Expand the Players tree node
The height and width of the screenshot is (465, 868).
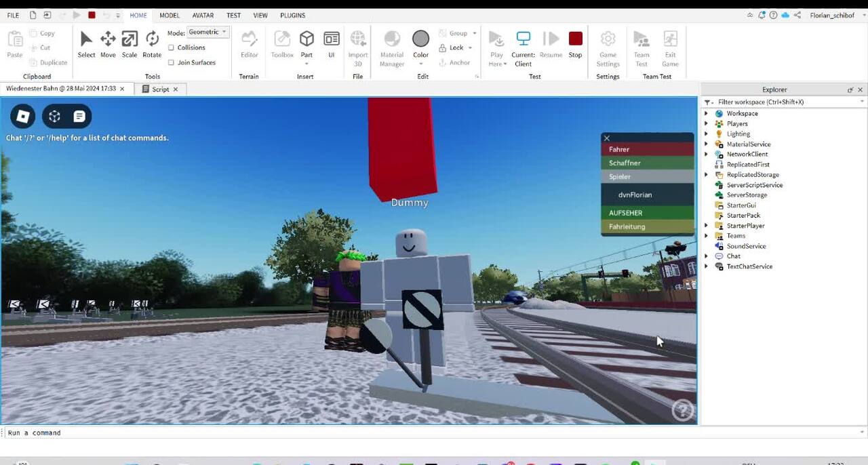pos(707,123)
